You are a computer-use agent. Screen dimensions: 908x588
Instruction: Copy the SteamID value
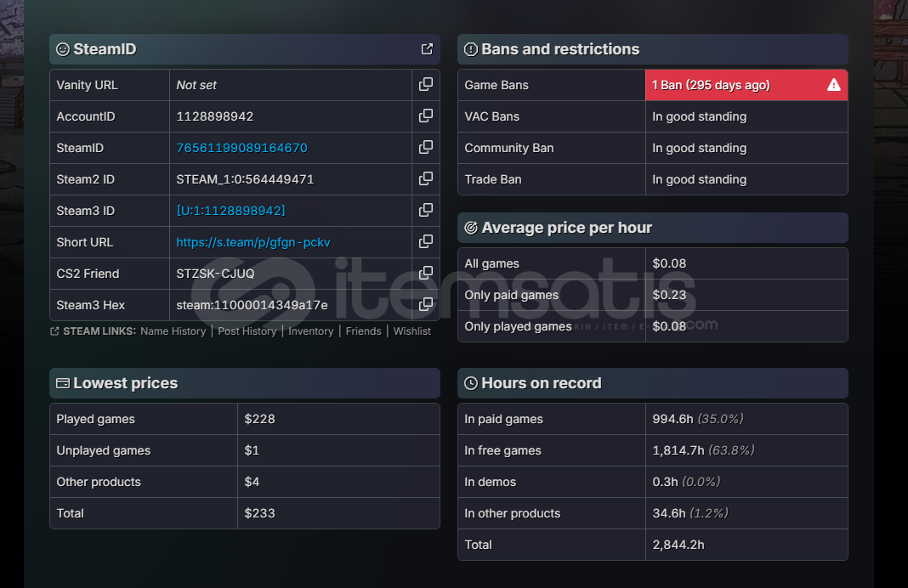click(x=426, y=148)
